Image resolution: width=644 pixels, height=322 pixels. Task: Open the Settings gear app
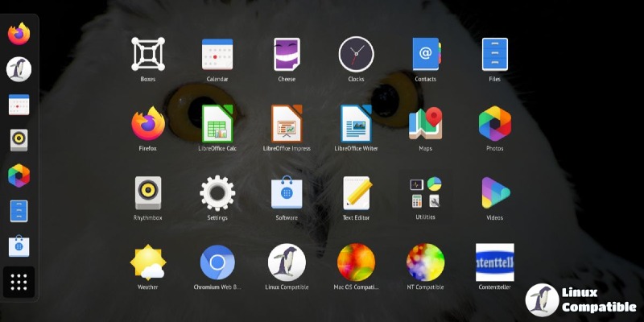click(217, 193)
